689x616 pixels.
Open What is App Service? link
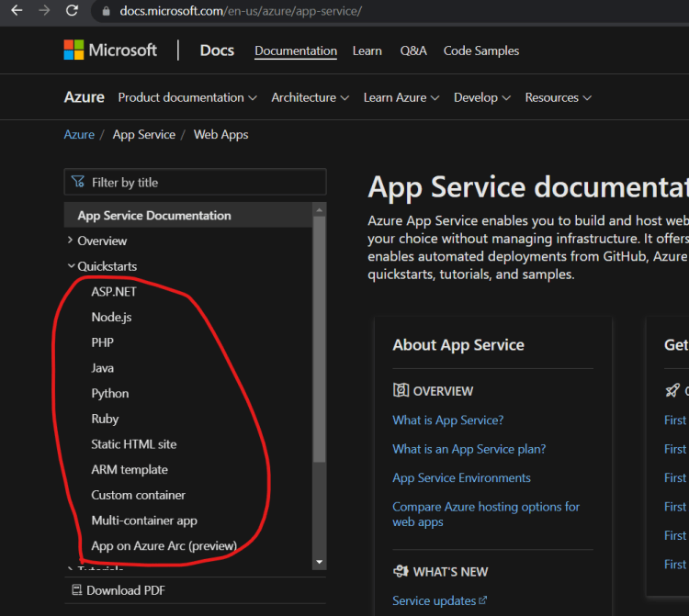447,420
